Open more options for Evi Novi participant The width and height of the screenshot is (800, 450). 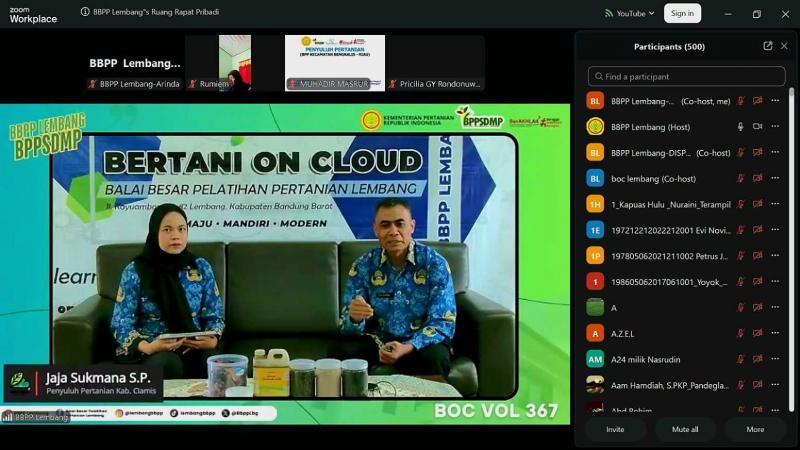[776, 230]
